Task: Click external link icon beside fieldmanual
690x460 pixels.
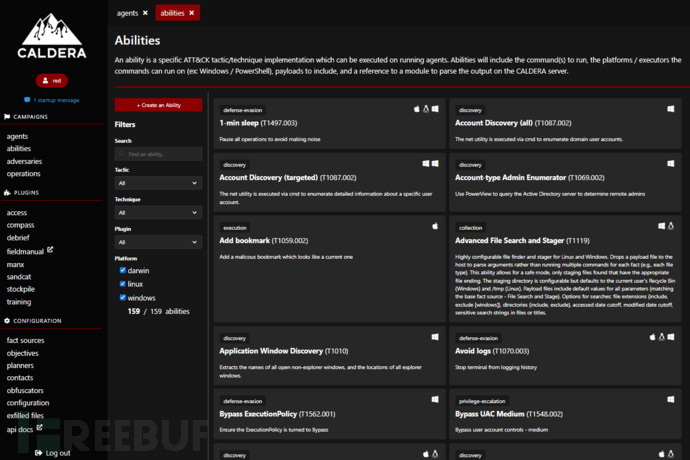Action: [x=50, y=250]
